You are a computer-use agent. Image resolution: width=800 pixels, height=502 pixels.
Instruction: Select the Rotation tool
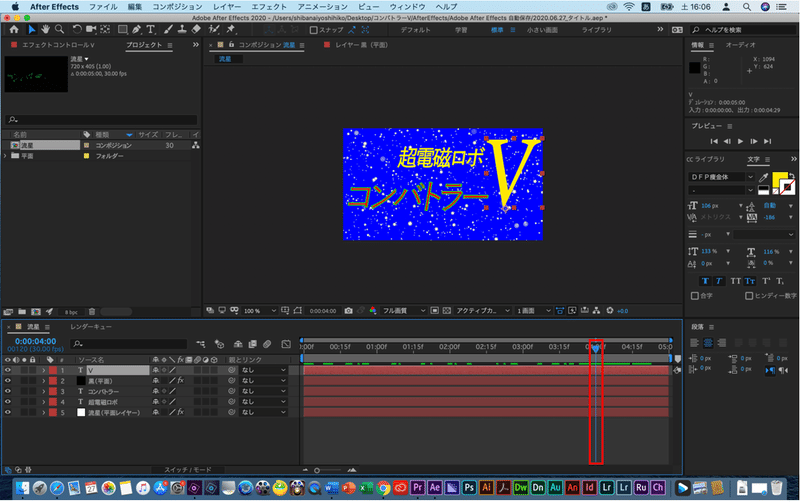pyautogui.click(x=77, y=30)
